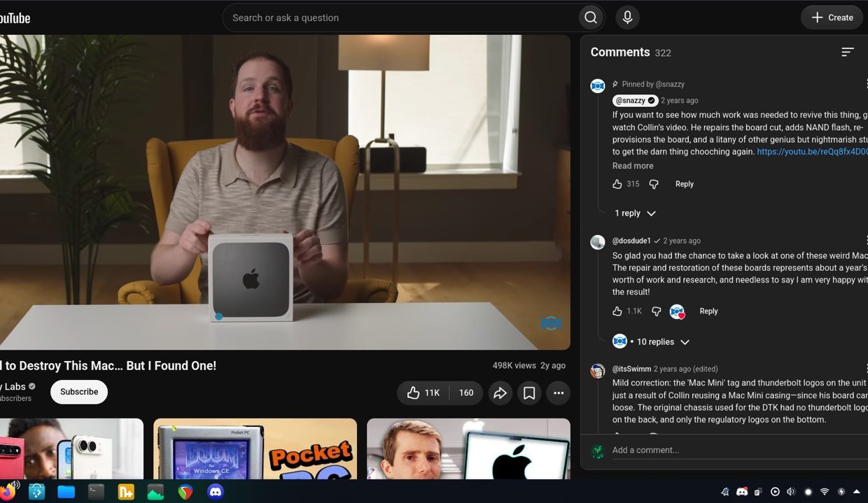Open the Pocket PC Doom video thumbnail
The width and height of the screenshot is (868, 503).
pyautogui.click(x=255, y=448)
